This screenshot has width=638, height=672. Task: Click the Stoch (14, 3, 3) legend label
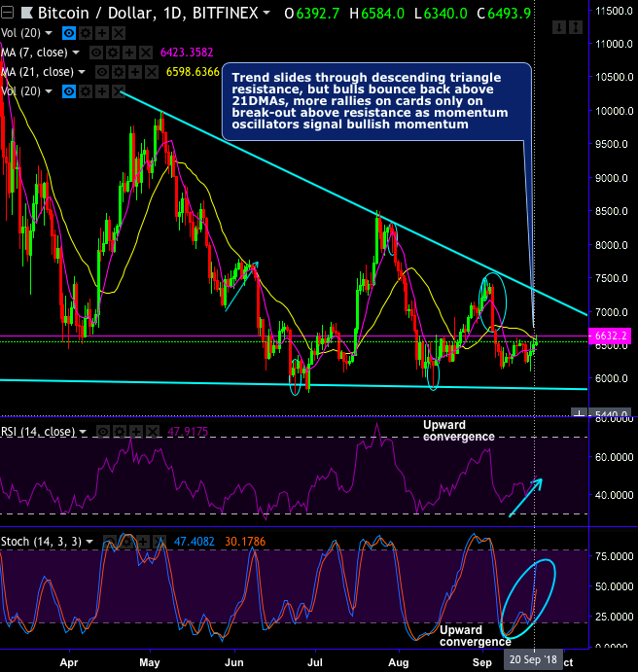(41, 542)
